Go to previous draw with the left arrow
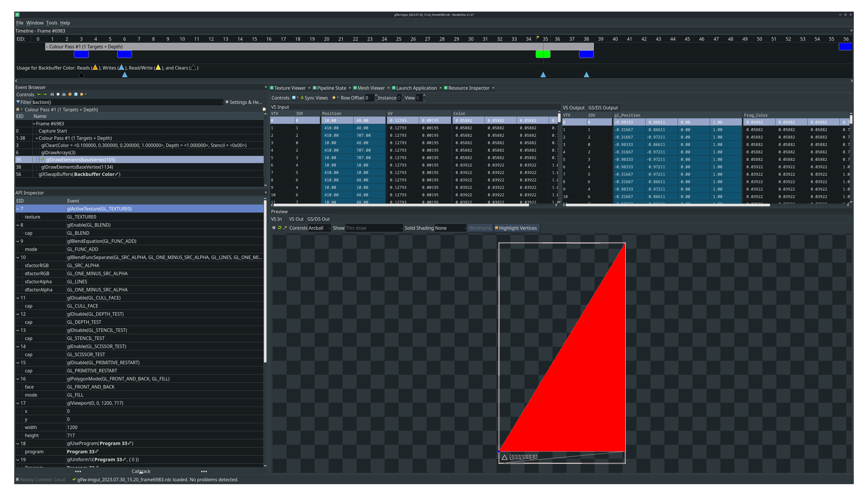The image size is (868, 501). 39,94
